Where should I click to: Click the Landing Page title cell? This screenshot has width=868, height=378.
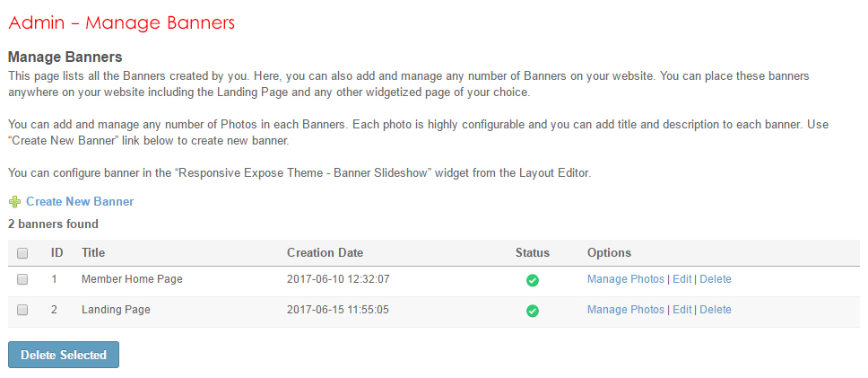click(116, 310)
